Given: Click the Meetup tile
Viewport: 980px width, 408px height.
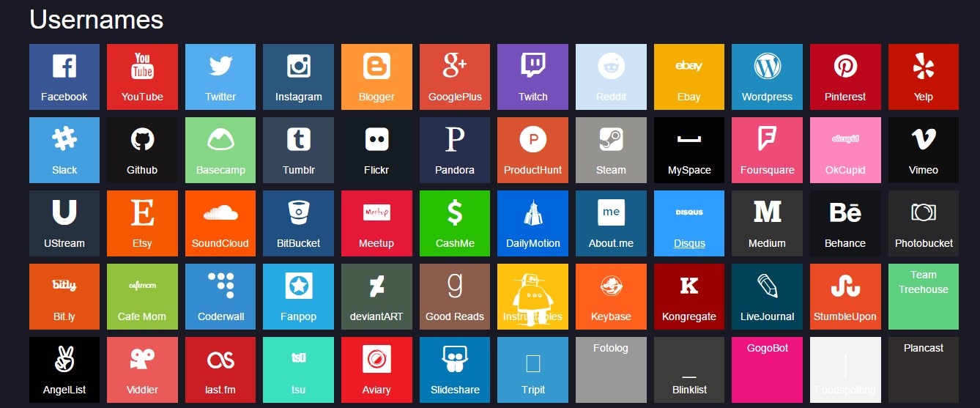Looking at the screenshot, I should pos(376,223).
